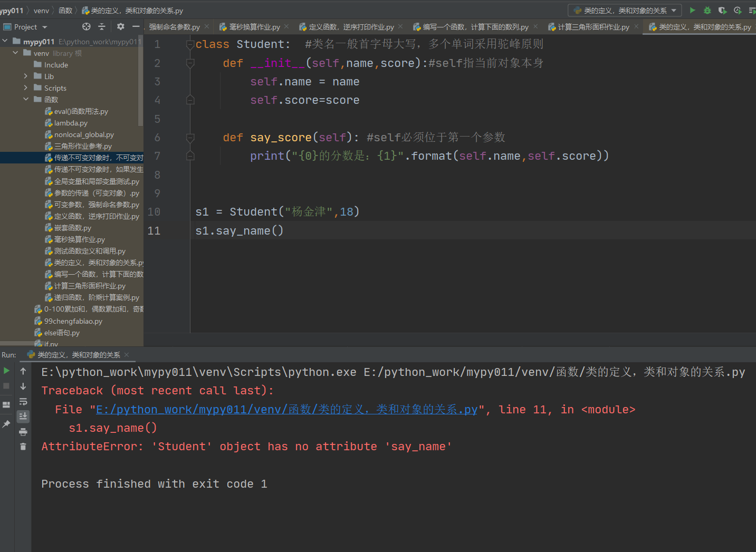The width and height of the screenshot is (756, 552).
Task: Fold the __init__ method at line 2
Action: point(190,63)
